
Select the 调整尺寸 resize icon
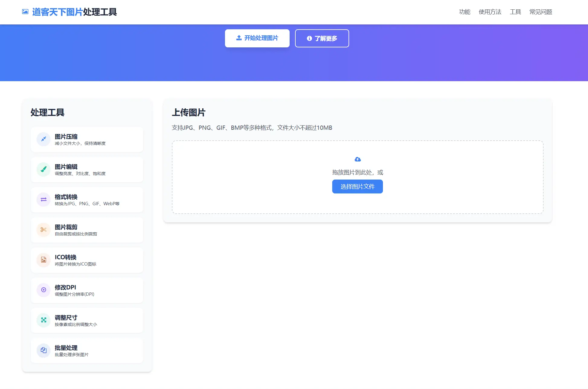coord(43,320)
